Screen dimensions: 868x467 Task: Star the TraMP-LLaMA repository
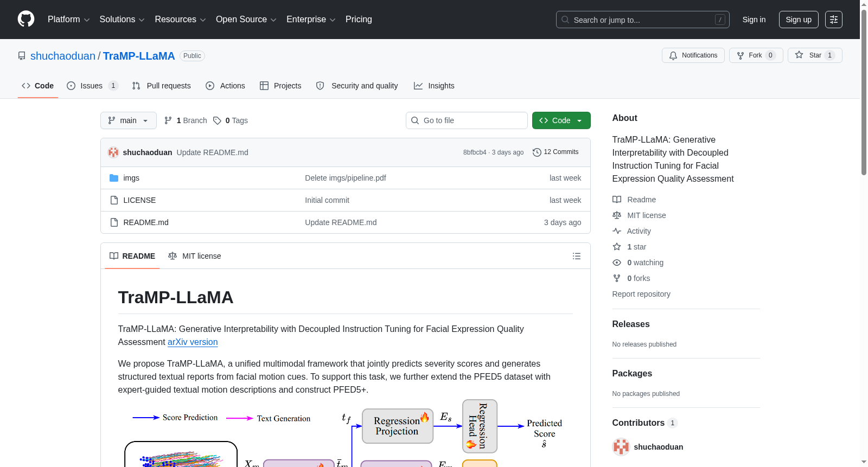[x=815, y=55]
